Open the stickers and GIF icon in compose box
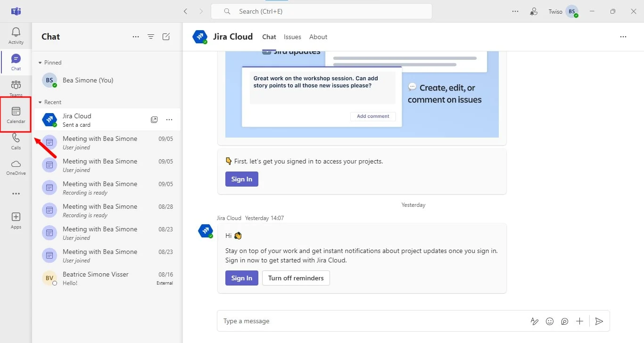Image resolution: width=644 pixels, height=343 pixels. pyautogui.click(x=565, y=321)
